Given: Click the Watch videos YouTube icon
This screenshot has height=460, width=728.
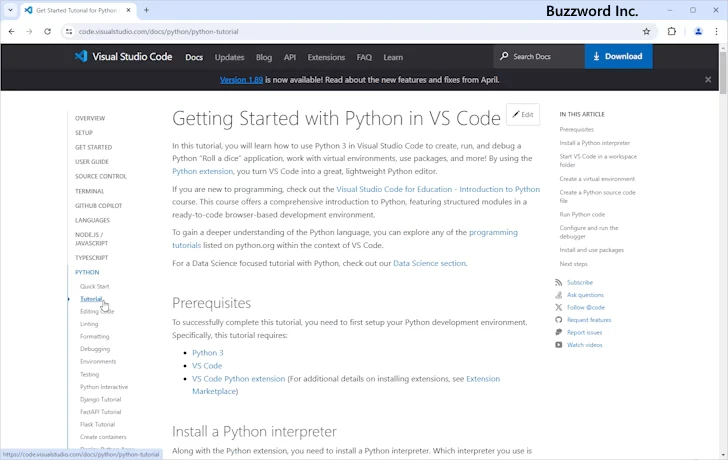Looking at the screenshot, I should (x=559, y=345).
